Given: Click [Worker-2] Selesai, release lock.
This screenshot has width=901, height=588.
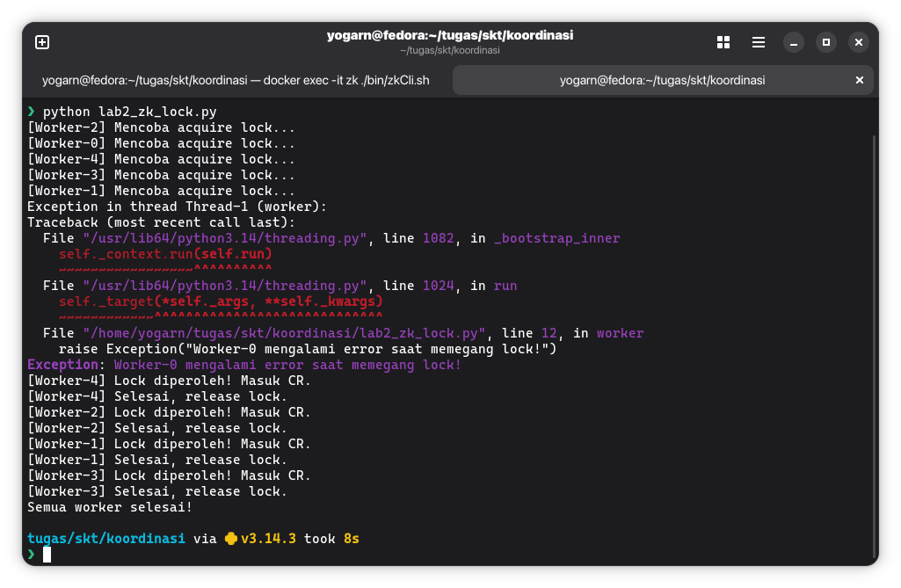Looking at the screenshot, I should click(156, 428).
